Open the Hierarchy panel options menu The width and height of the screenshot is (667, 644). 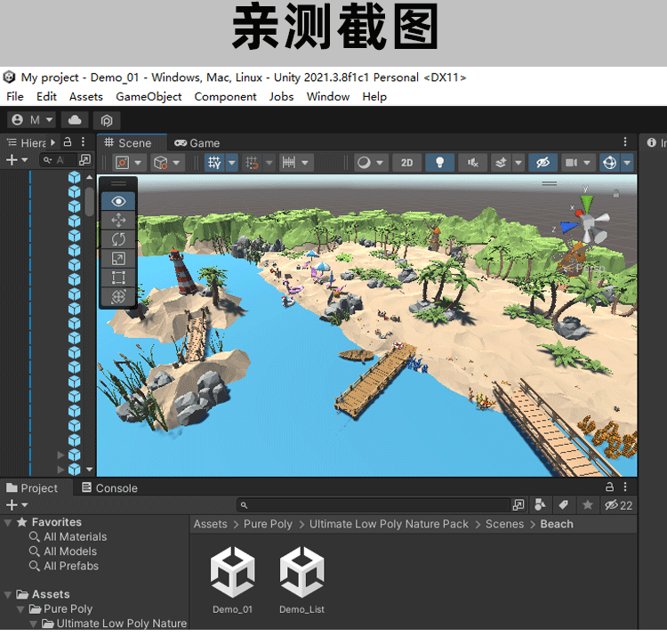[x=84, y=141]
